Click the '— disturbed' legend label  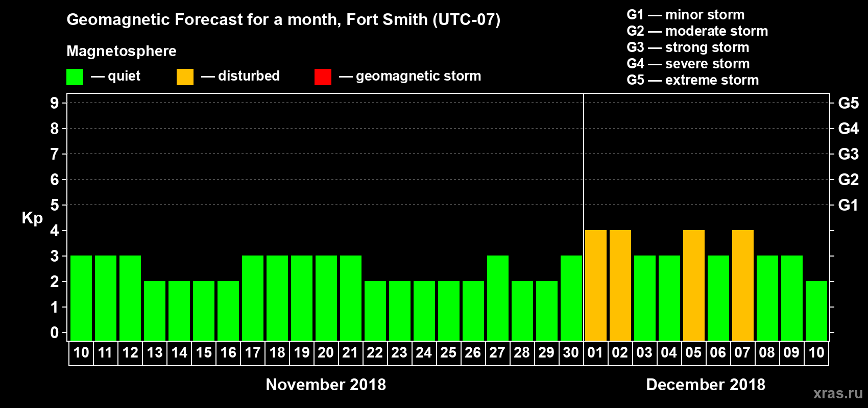coord(240,76)
